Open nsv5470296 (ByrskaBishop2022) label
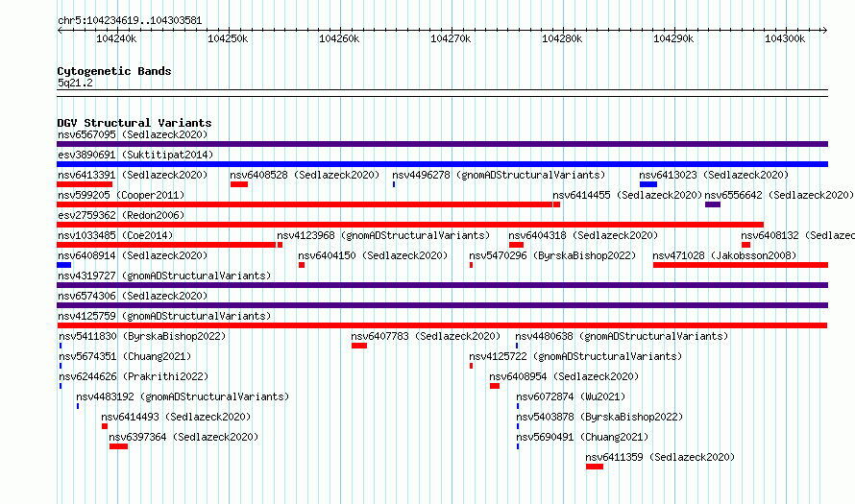Screen dimensions: 855x504 pos(552,255)
